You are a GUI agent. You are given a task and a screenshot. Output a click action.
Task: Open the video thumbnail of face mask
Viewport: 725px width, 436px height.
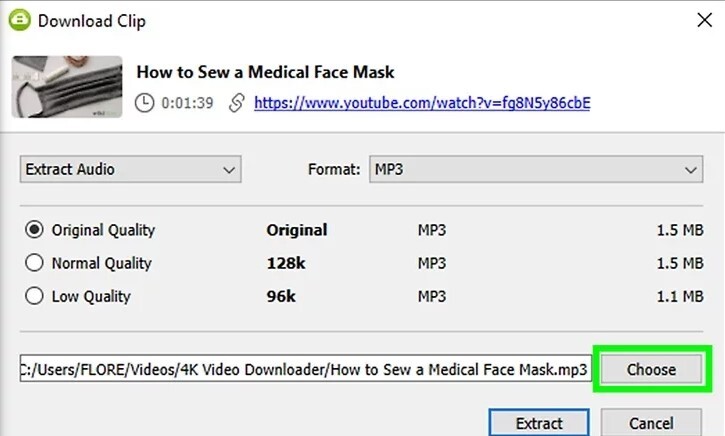(67, 87)
